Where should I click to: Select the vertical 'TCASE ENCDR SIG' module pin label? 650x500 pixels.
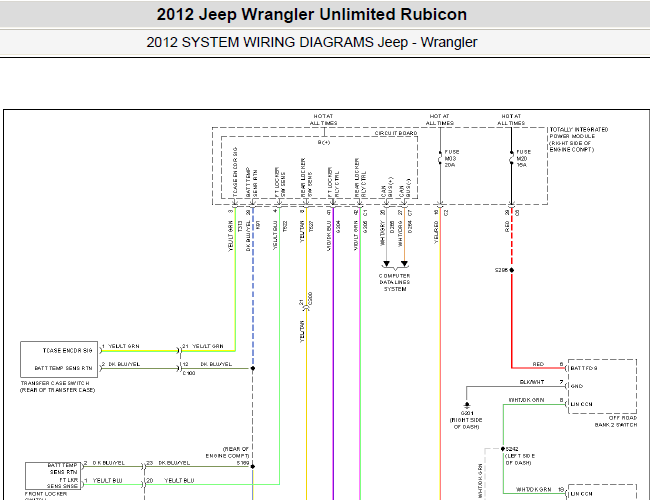coord(235,172)
